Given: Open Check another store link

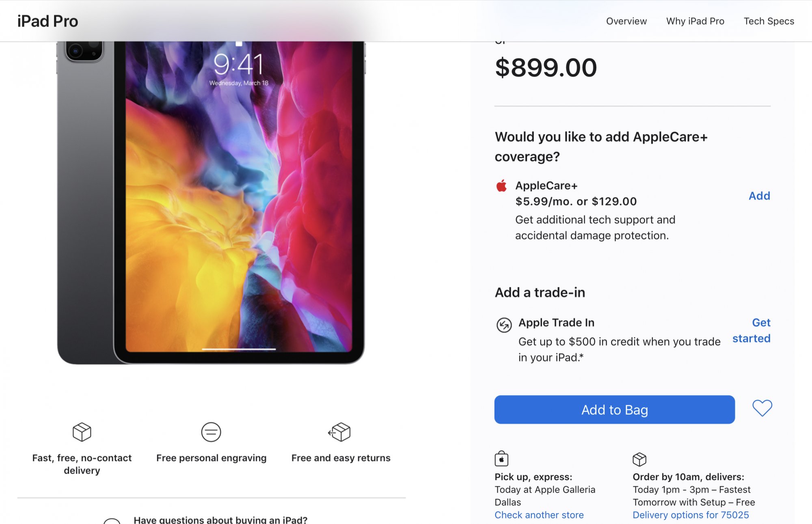Looking at the screenshot, I should click(x=539, y=515).
